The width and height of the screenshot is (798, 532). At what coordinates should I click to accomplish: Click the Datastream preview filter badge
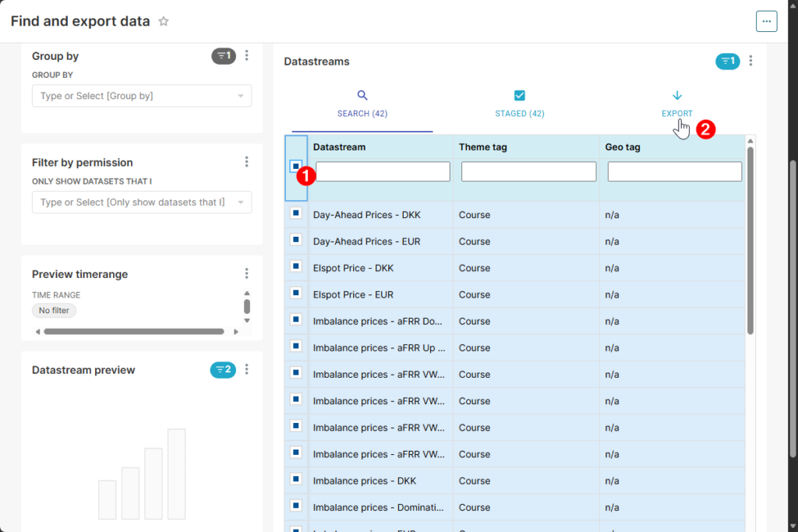pos(223,369)
